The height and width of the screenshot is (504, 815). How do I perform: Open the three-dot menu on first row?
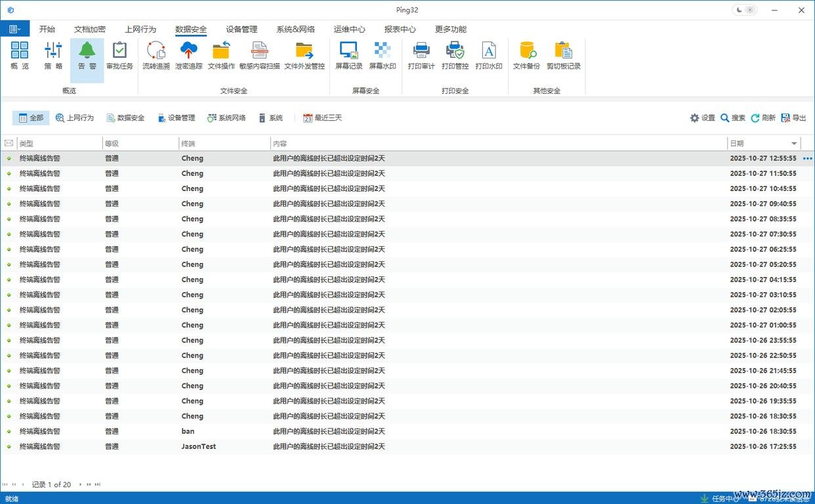pyautogui.click(x=807, y=158)
